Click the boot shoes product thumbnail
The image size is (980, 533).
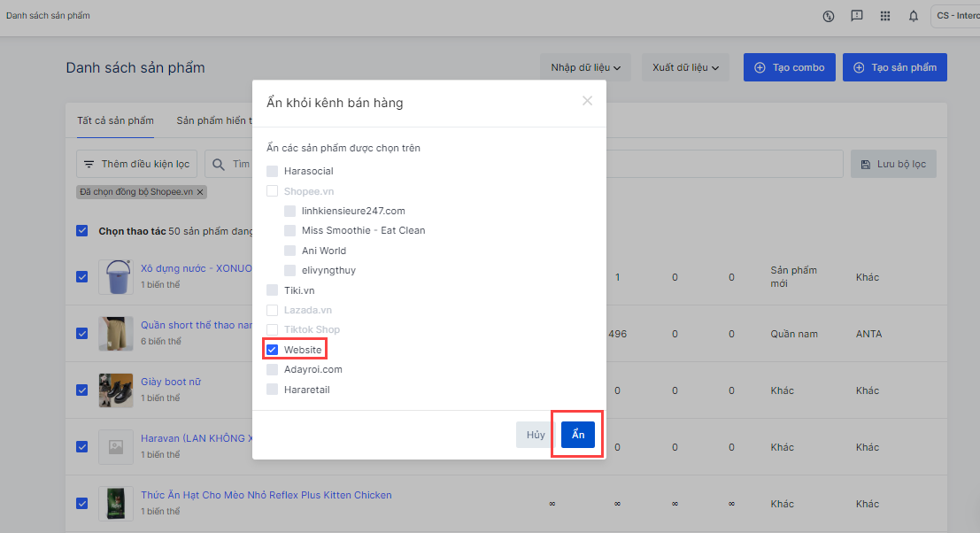[x=115, y=390]
